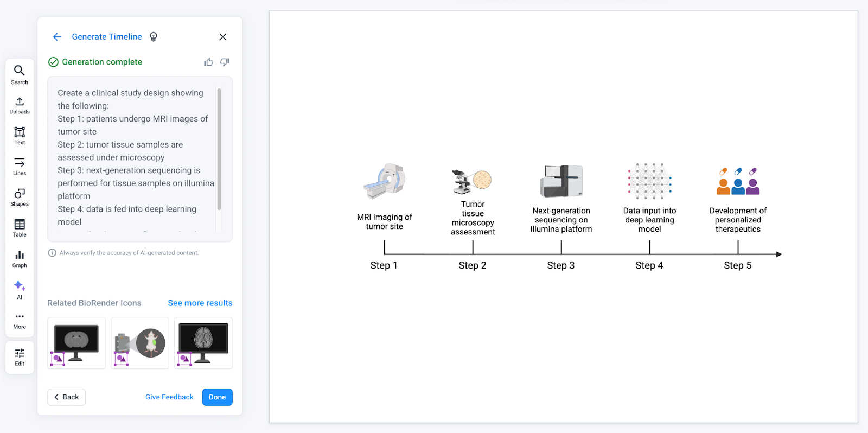Give the generation a thumbs down
This screenshot has width=868, height=433.
pos(225,62)
